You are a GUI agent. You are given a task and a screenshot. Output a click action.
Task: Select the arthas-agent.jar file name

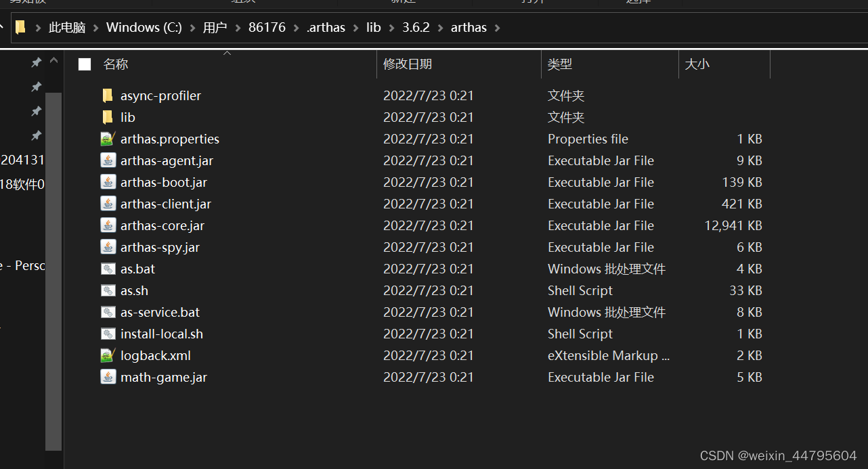[x=167, y=160]
